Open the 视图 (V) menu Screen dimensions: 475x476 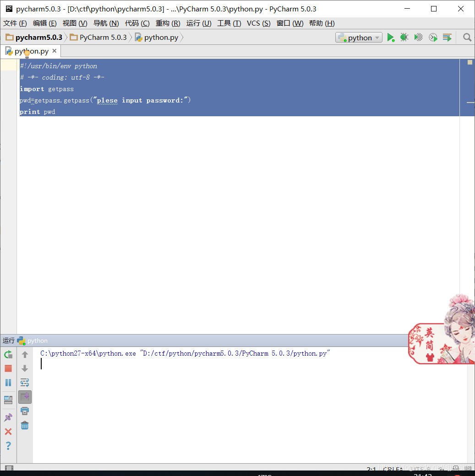click(x=75, y=23)
